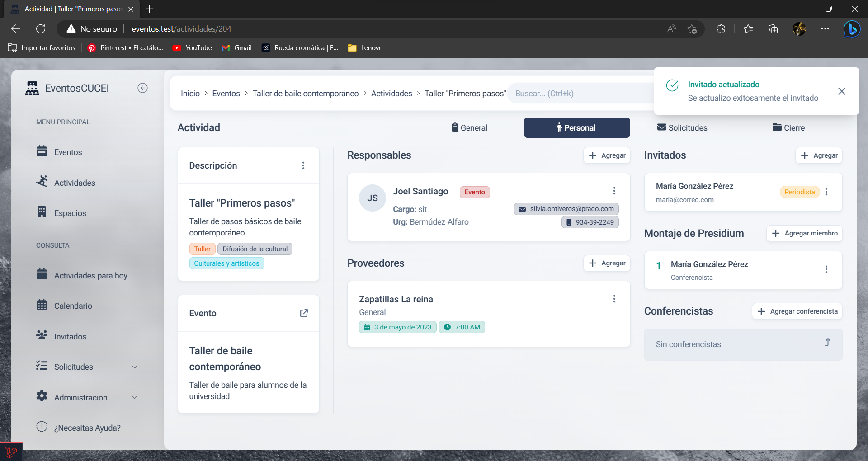Dismiss the Invitado actualizado notification
Image resolution: width=868 pixels, height=461 pixels.
click(x=841, y=91)
